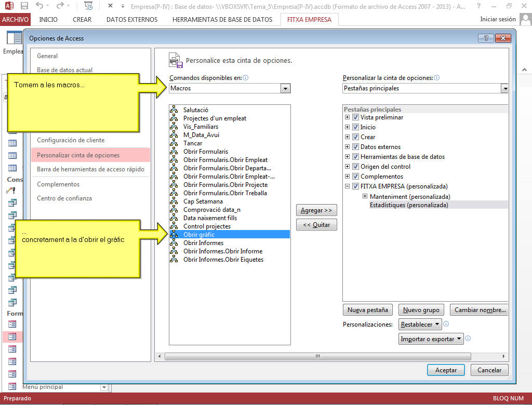Click the quick access toolbar X icon

coord(110,6)
